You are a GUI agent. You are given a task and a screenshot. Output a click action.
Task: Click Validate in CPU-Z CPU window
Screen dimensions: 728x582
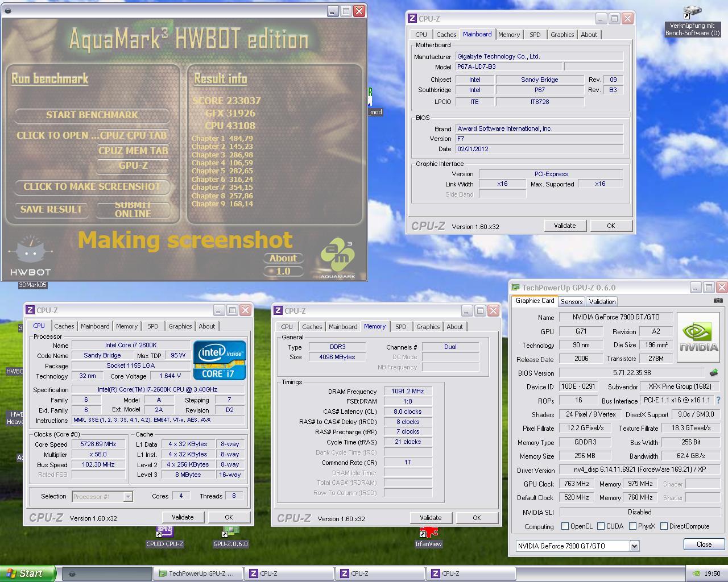tap(183, 517)
